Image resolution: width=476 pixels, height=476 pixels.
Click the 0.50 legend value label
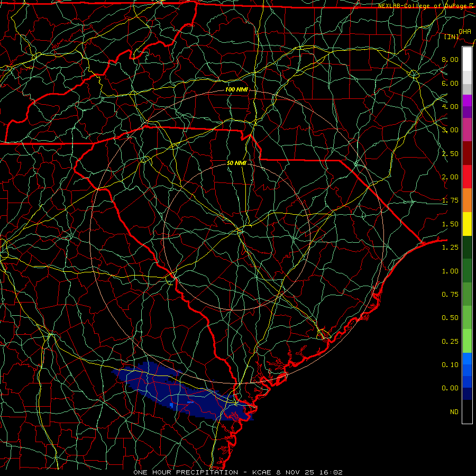[450, 318]
